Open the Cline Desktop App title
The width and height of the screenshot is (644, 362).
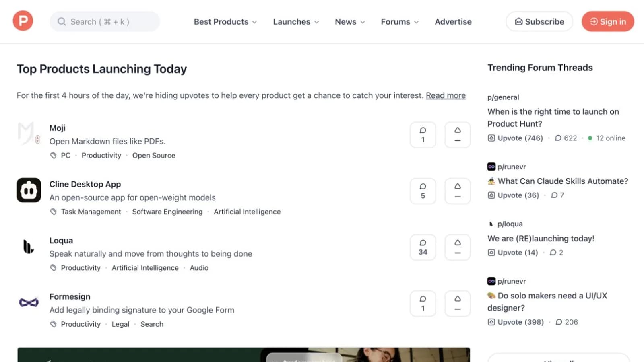click(85, 184)
